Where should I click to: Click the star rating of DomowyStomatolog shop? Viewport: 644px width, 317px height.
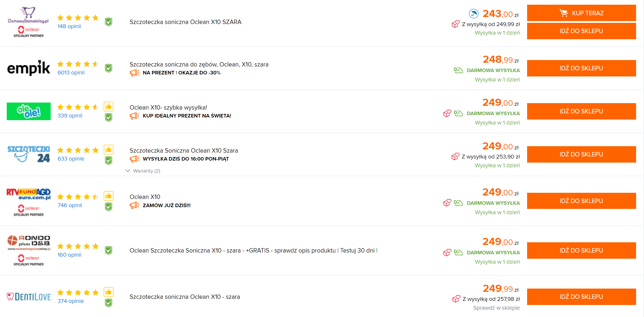78,18
